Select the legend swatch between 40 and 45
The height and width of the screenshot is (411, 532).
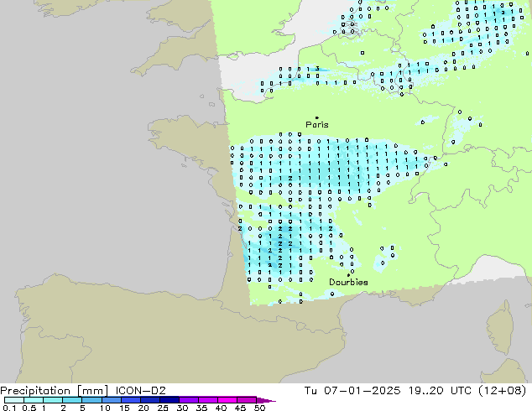pyautogui.click(x=227, y=400)
